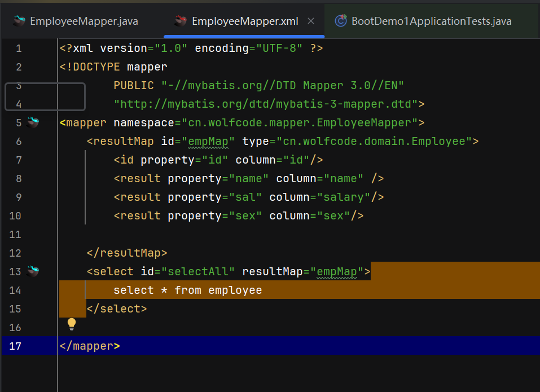Click the PUBLIC DTD identifier on line 3
Viewport: 540px width, 392px height.
click(282, 85)
